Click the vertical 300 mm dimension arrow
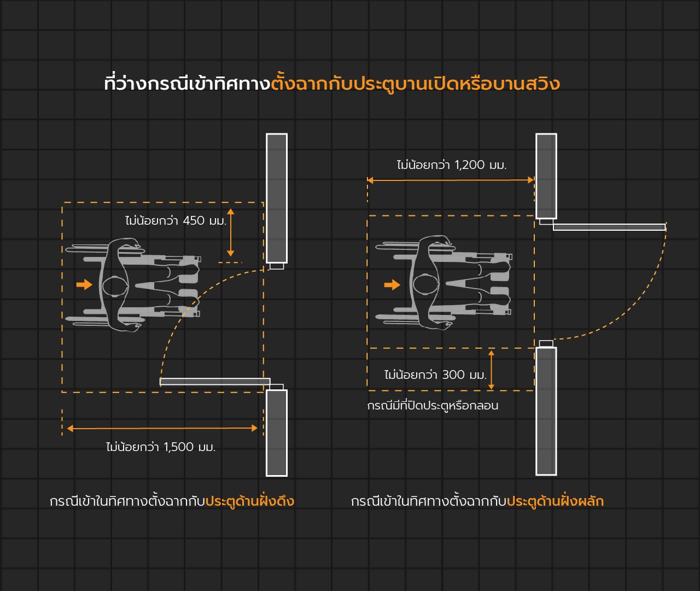The image size is (700, 591). (491, 370)
